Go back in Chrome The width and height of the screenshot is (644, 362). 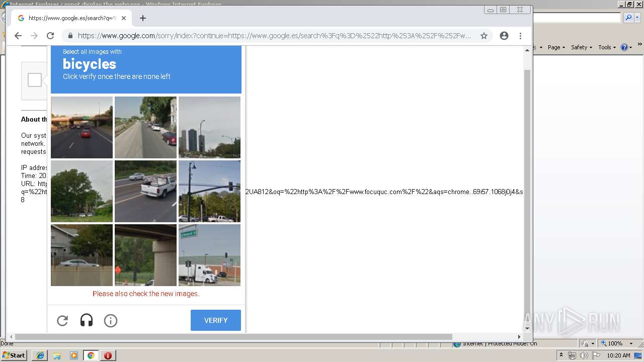point(18,36)
